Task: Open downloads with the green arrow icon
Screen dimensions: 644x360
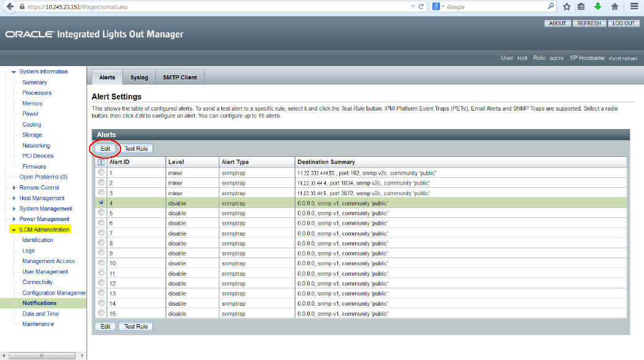Action: click(598, 7)
